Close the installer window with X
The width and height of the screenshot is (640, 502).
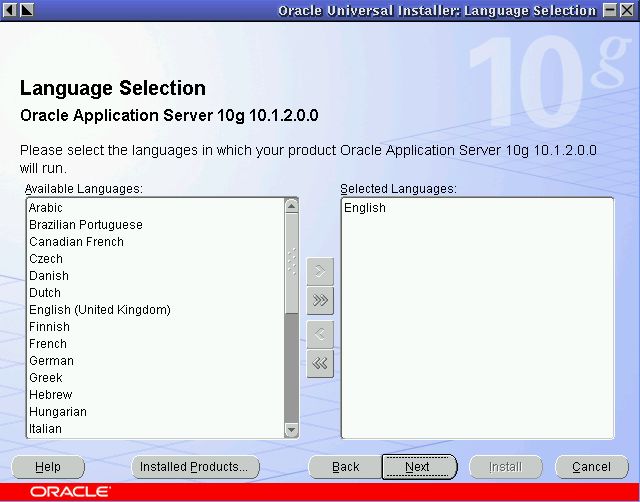tap(627, 10)
